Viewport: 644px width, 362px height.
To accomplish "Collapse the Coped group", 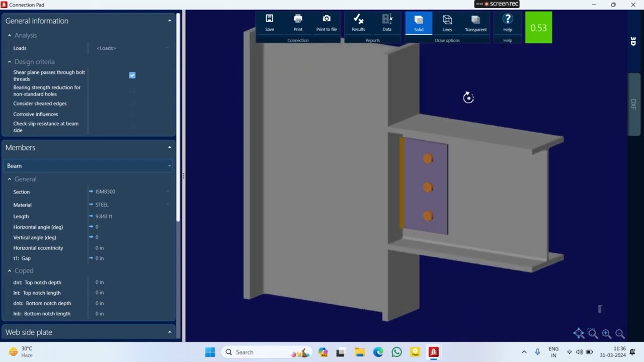I will [x=9, y=270].
